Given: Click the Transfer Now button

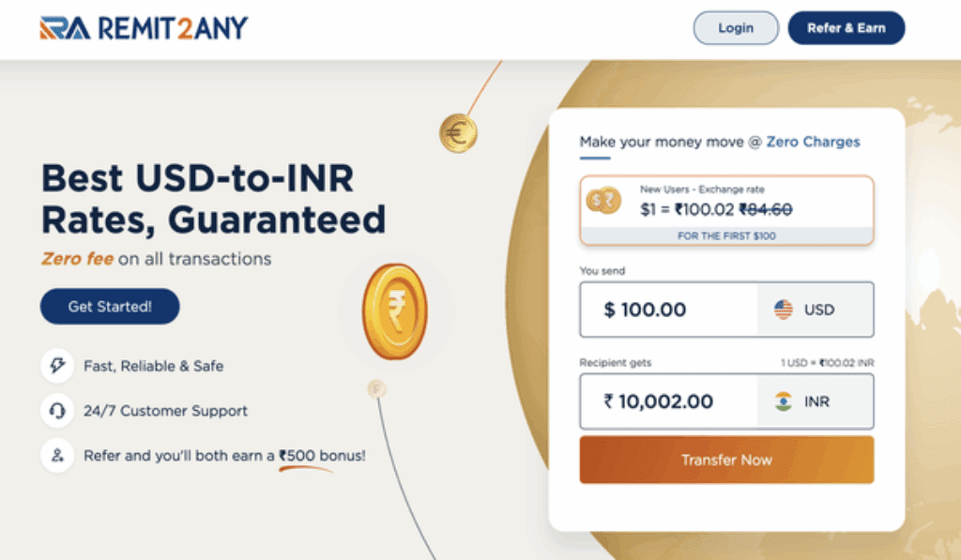Looking at the screenshot, I should tap(727, 461).
